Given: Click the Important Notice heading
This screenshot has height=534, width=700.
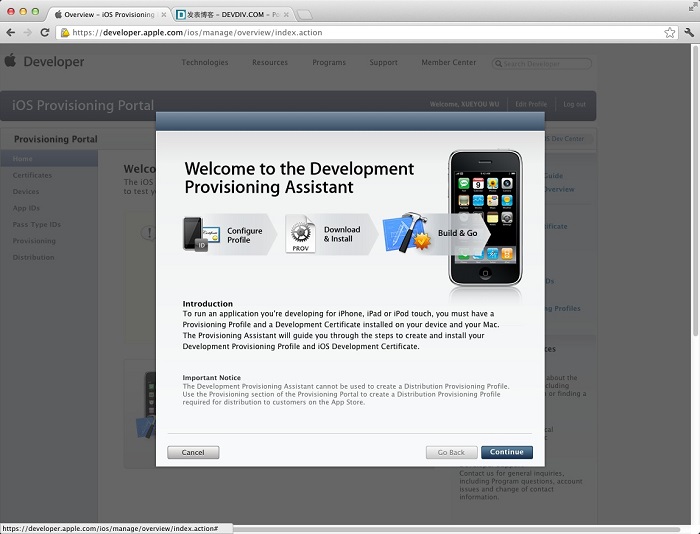Looking at the screenshot, I should [212, 378].
